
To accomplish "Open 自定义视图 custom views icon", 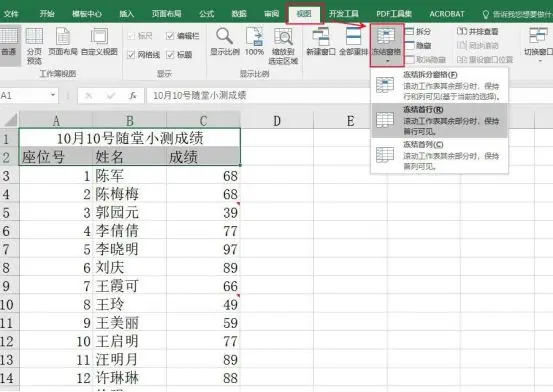I will (x=99, y=41).
